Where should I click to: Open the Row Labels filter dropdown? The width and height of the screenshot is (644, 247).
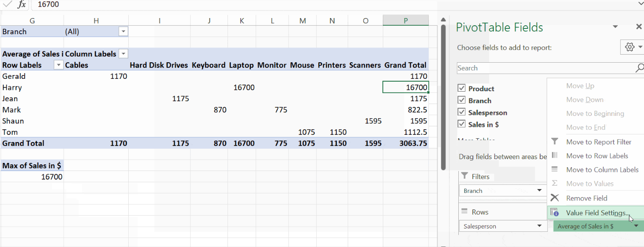[x=58, y=65]
